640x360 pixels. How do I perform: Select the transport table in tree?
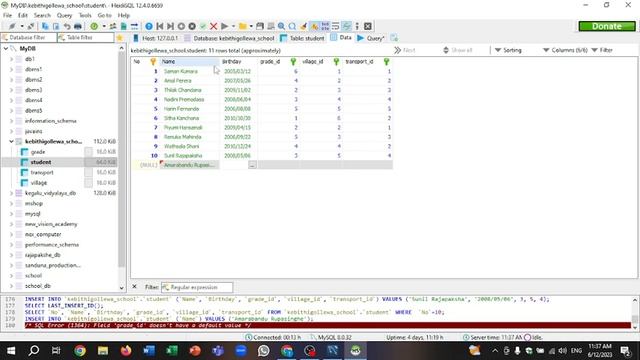click(x=42, y=172)
